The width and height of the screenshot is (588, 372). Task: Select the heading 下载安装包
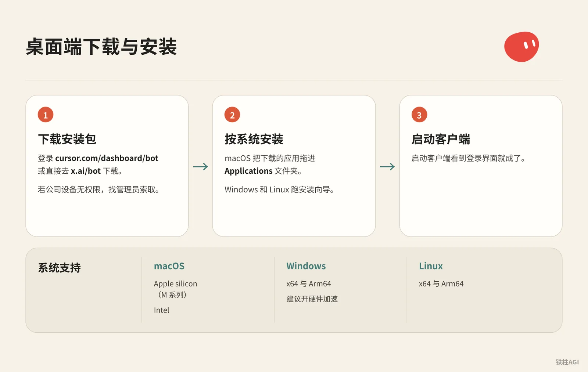pos(67,139)
